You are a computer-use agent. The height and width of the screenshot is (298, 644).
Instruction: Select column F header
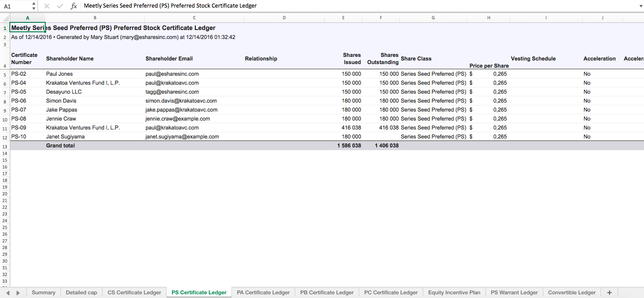381,18
